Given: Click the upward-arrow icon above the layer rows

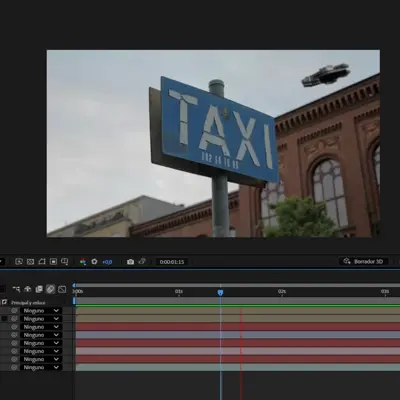Looking at the screenshot, I should (28, 289).
